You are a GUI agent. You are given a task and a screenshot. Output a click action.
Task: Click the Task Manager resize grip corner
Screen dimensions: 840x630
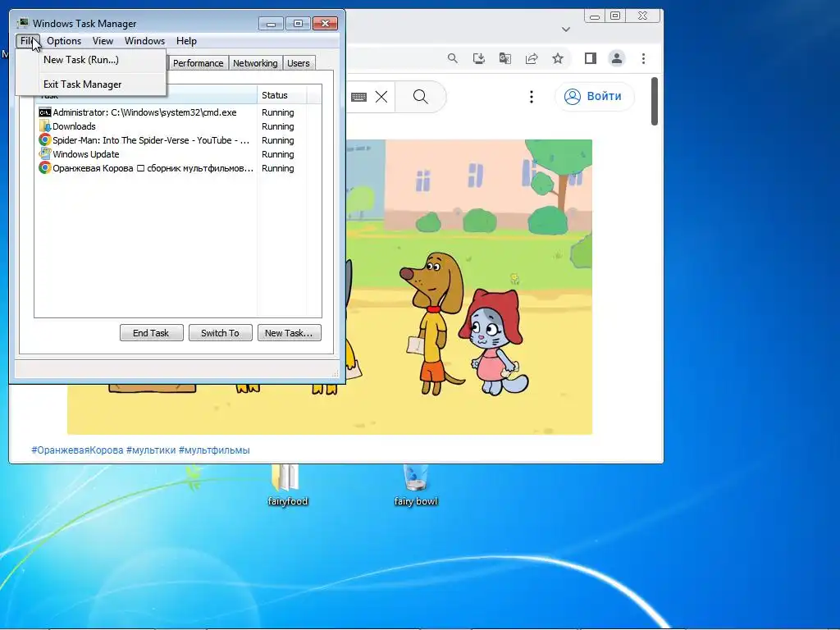click(x=336, y=373)
